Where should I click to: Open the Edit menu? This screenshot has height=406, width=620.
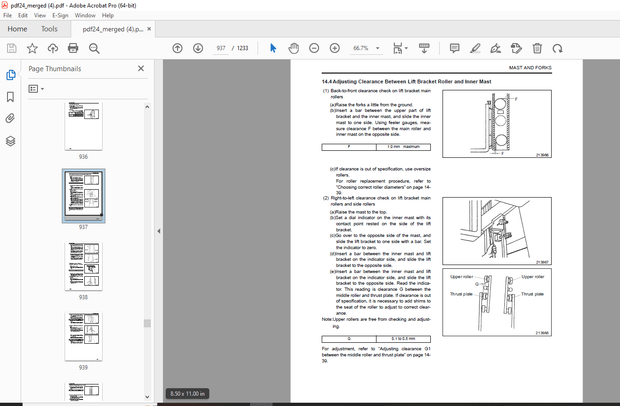click(x=23, y=15)
